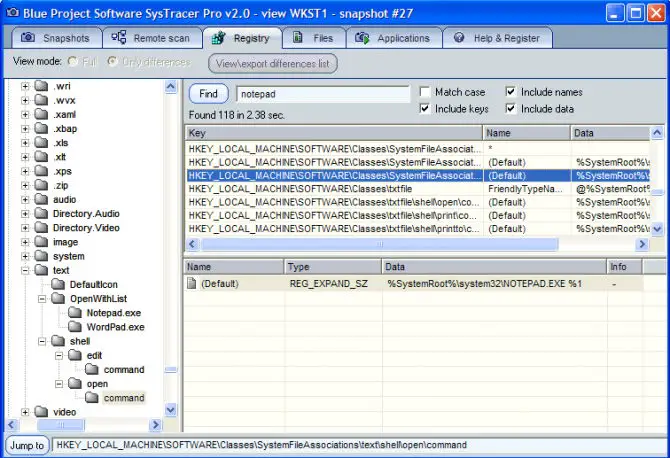The height and width of the screenshot is (458, 670).
Task: Toggle the Include data checkbox
Action: (510, 109)
